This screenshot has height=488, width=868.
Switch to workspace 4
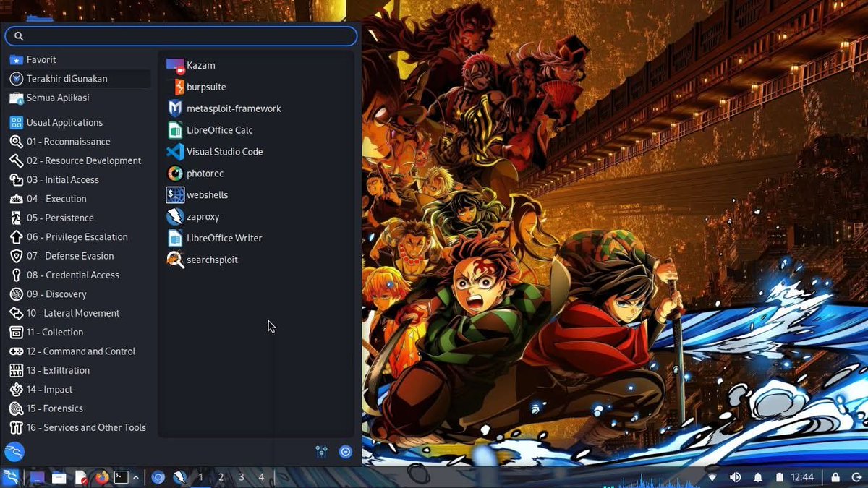(261, 477)
